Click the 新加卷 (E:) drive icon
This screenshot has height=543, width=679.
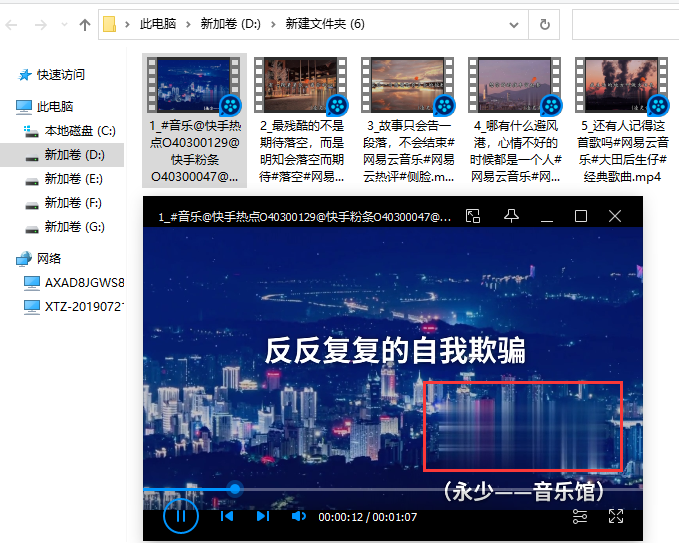click(x=32, y=181)
